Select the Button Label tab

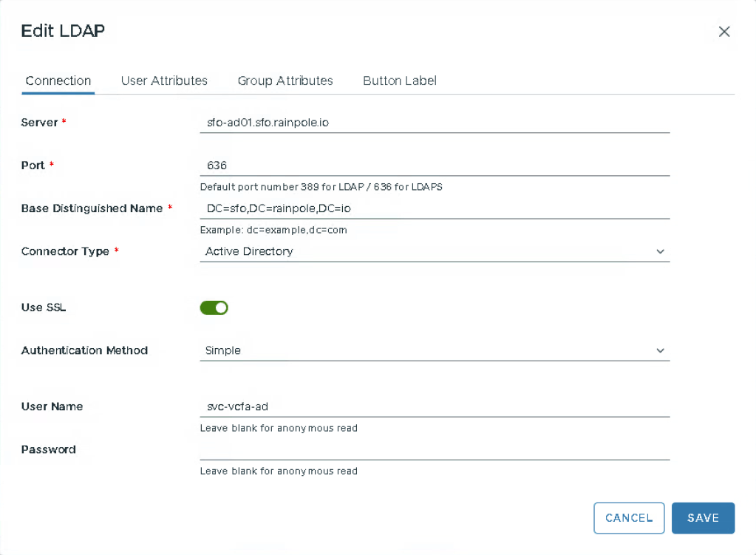click(400, 81)
